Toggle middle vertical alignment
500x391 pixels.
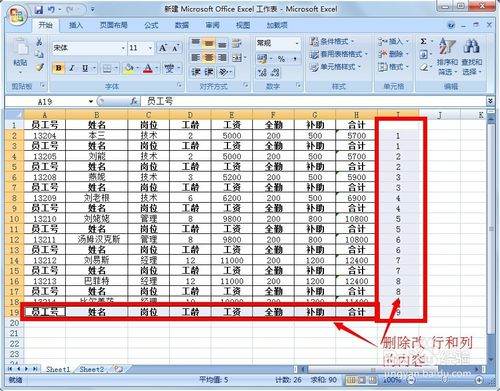209,43
